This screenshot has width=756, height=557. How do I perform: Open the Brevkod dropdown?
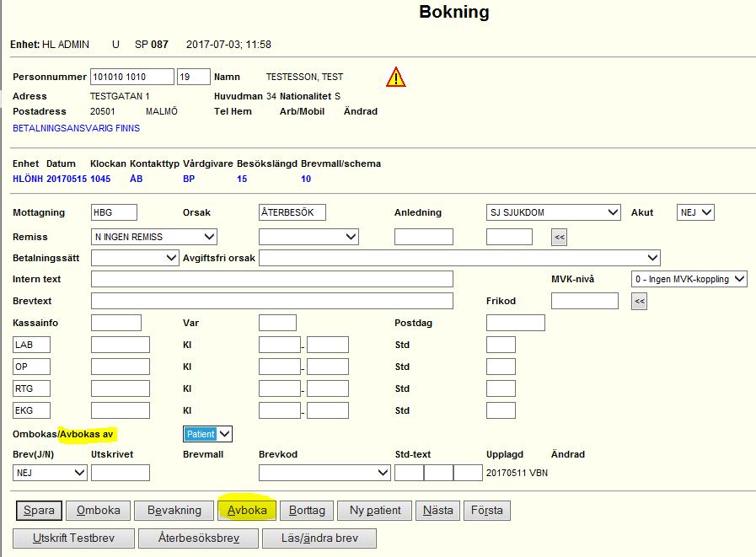point(324,473)
